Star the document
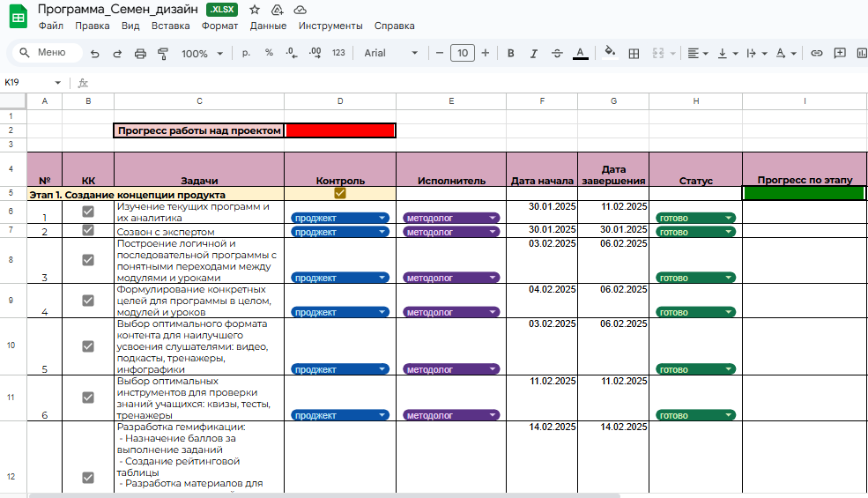The image size is (868, 498). [x=255, y=10]
